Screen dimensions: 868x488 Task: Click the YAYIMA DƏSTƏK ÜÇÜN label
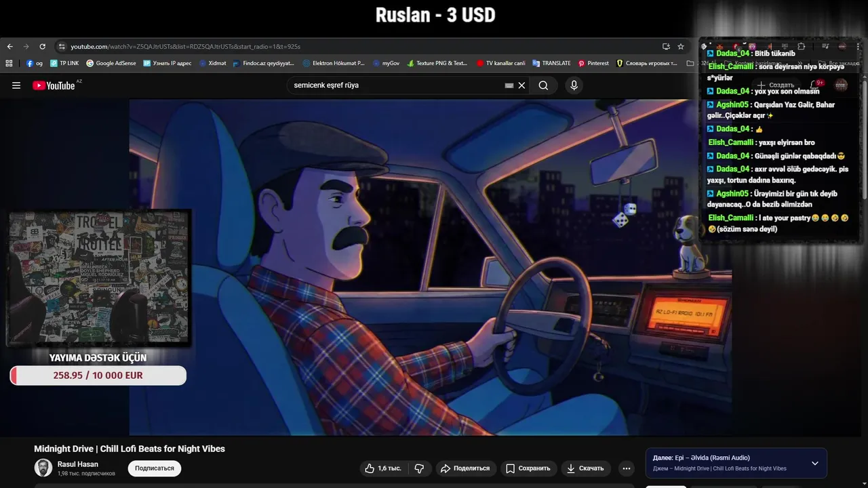tap(98, 357)
